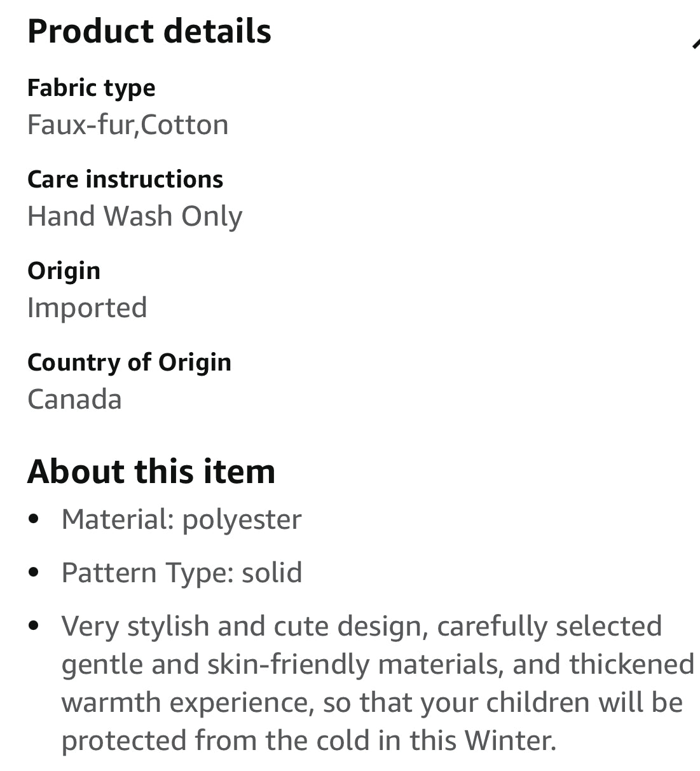Click the bullet dot beside Very stylish
This screenshot has height=771, width=700.
pyautogui.click(x=34, y=625)
